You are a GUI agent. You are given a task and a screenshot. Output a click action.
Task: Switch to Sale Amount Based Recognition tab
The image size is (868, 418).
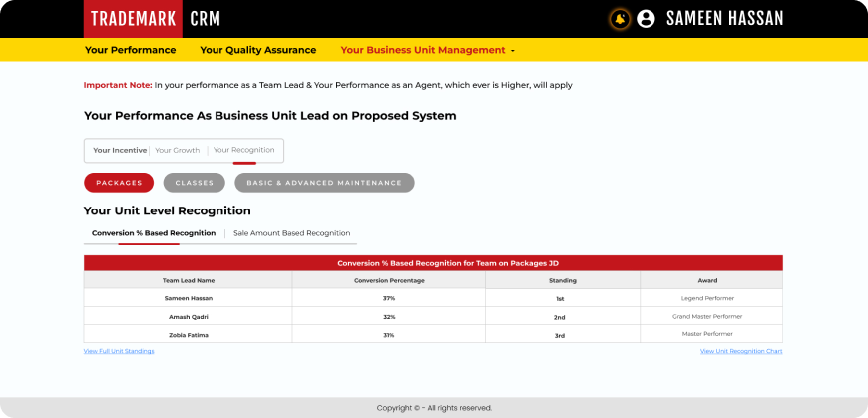pyautogui.click(x=291, y=233)
